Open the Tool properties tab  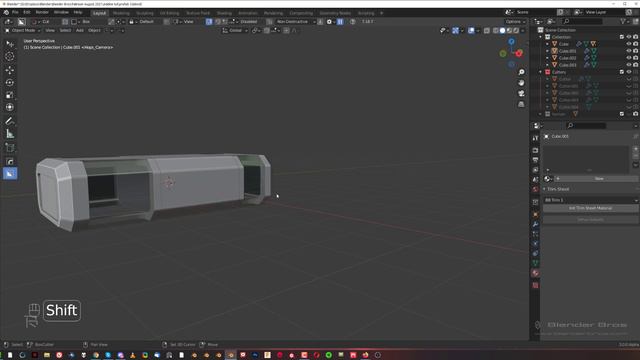(x=536, y=138)
